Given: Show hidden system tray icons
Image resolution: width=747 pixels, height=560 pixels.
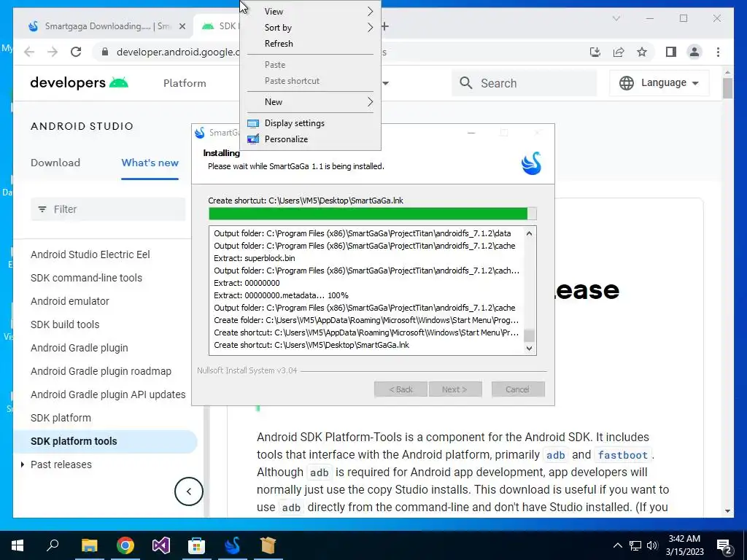Looking at the screenshot, I should [617, 545].
